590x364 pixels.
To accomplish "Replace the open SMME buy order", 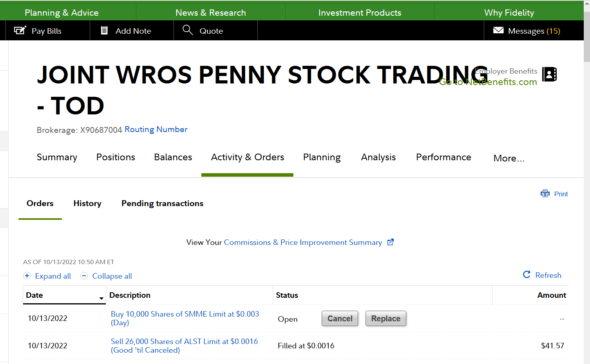I will pyautogui.click(x=386, y=319).
